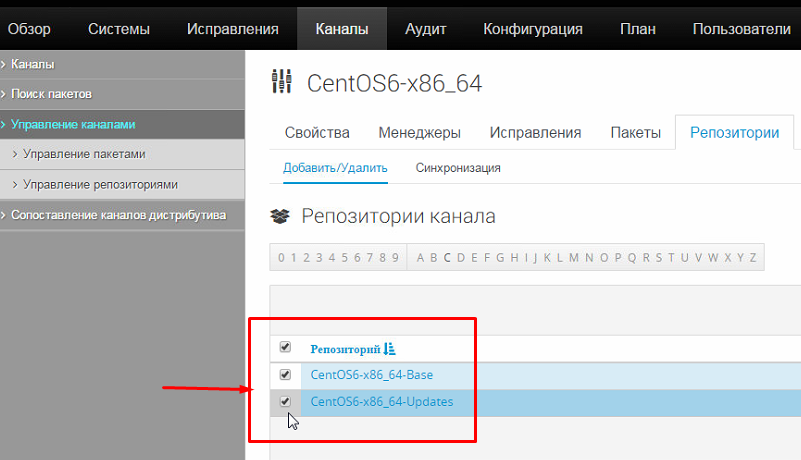801x460 pixels.
Task: Open Управление репозиториями in sidebar
Action: pyautogui.click(x=100, y=184)
